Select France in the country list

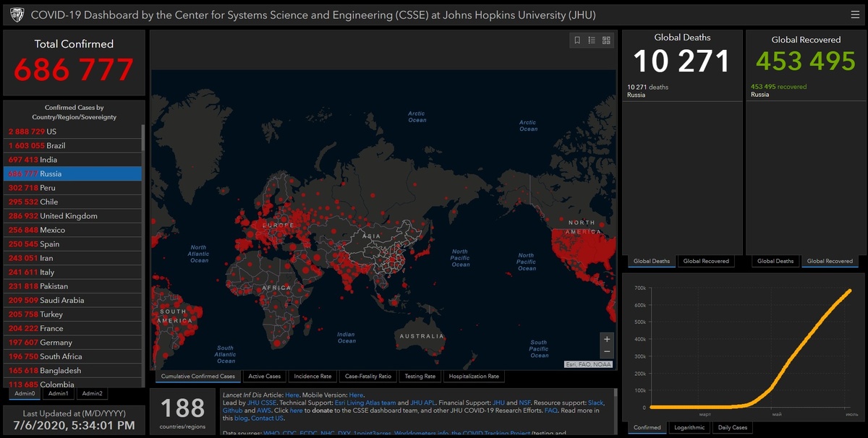pos(72,328)
